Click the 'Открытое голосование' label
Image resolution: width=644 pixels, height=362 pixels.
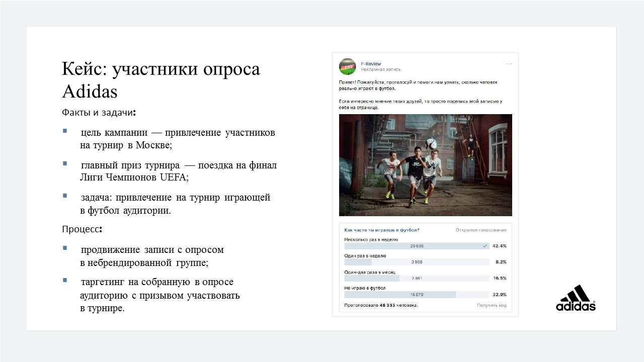click(481, 230)
